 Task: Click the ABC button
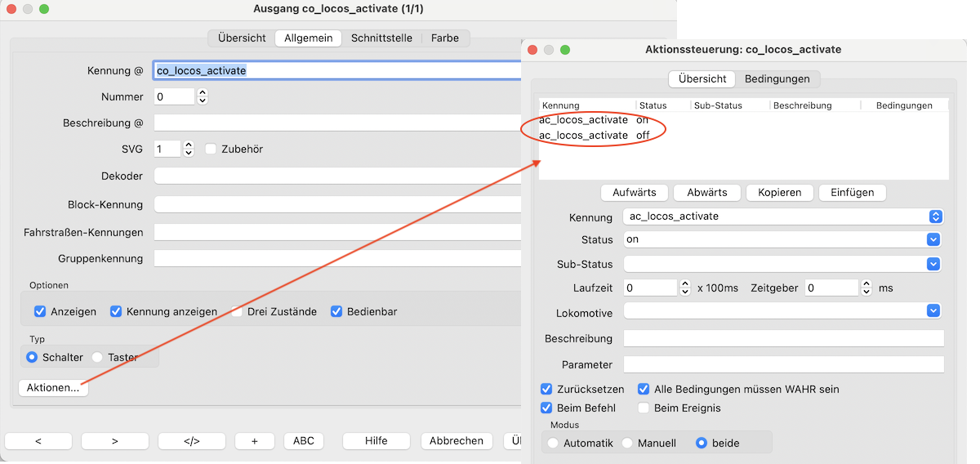coord(303,440)
